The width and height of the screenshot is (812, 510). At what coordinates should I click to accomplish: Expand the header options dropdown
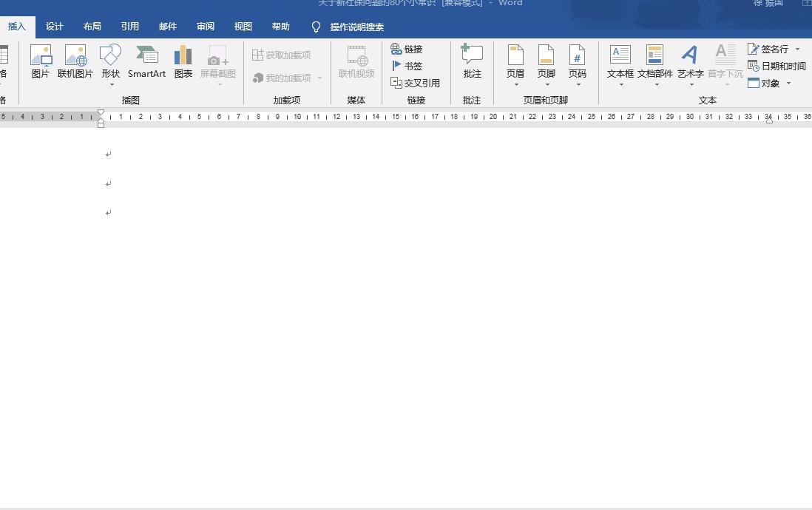(515, 84)
